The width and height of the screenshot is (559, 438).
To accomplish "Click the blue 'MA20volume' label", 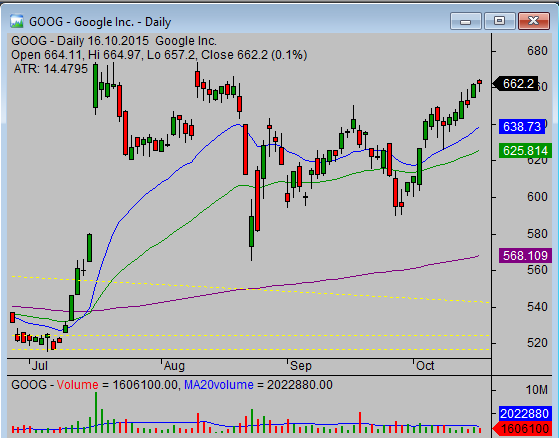I will point(219,385).
